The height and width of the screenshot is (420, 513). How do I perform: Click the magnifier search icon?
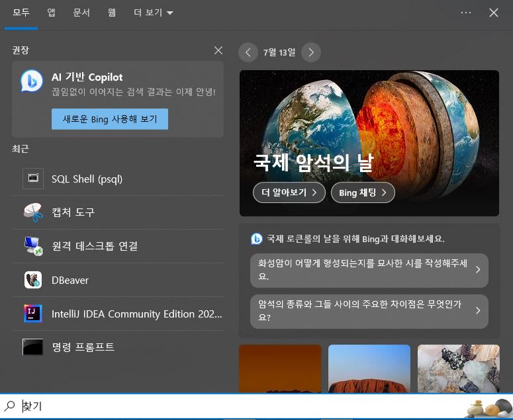pyautogui.click(x=9, y=406)
